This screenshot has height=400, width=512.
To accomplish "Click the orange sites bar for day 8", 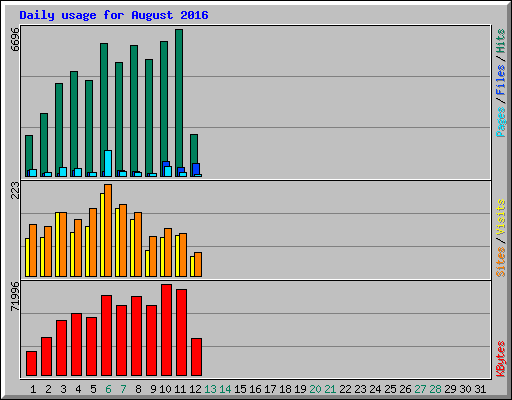I will click(x=138, y=244).
